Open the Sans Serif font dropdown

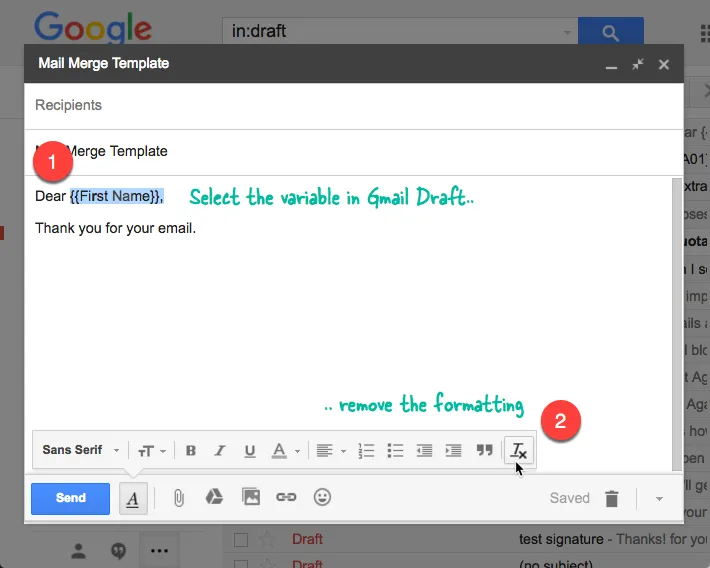coord(81,451)
